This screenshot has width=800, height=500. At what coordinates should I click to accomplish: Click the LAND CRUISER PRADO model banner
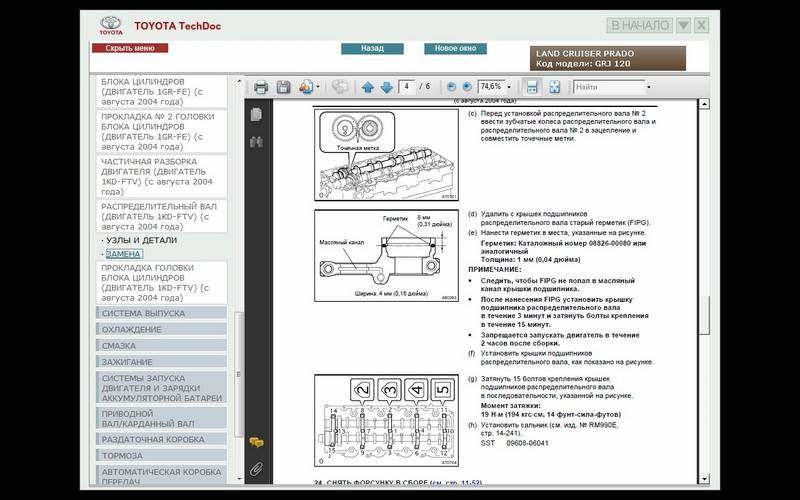point(608,58)
